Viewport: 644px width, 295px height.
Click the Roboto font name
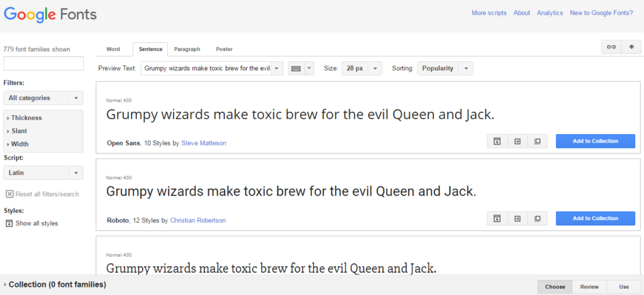(x=118, y=220)
